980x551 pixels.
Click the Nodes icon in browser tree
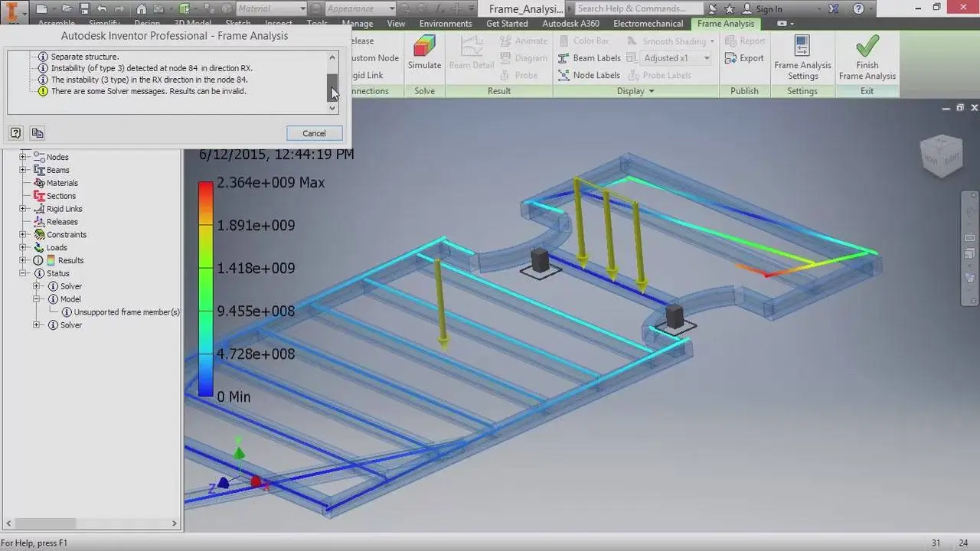40,157
